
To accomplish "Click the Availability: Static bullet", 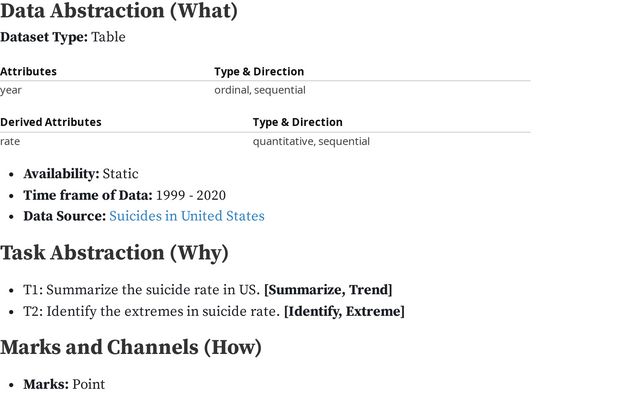I will pyautogui.click(x=81, y=174).
